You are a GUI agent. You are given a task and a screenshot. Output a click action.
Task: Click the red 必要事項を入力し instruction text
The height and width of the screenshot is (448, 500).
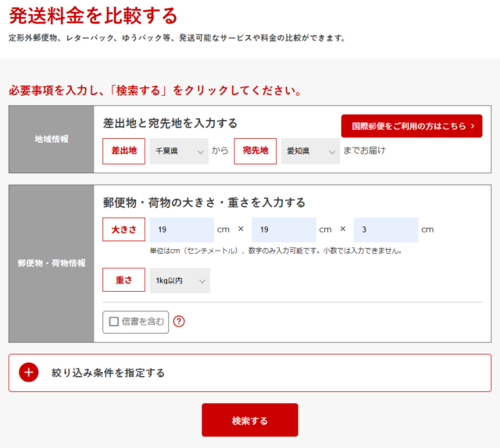click(x=155, y=91)
